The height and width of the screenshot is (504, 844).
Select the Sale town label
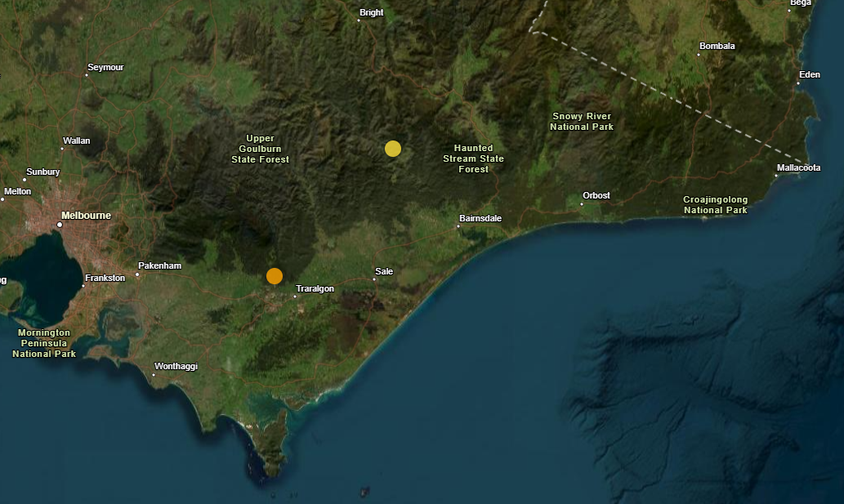coord(383,270)
